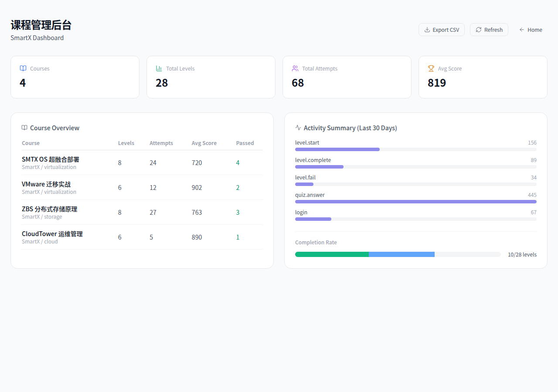Click the left arrow icon beside Home
Image resolution: width=558 pixels, height=392 pixels.
(x=521, y=30)
